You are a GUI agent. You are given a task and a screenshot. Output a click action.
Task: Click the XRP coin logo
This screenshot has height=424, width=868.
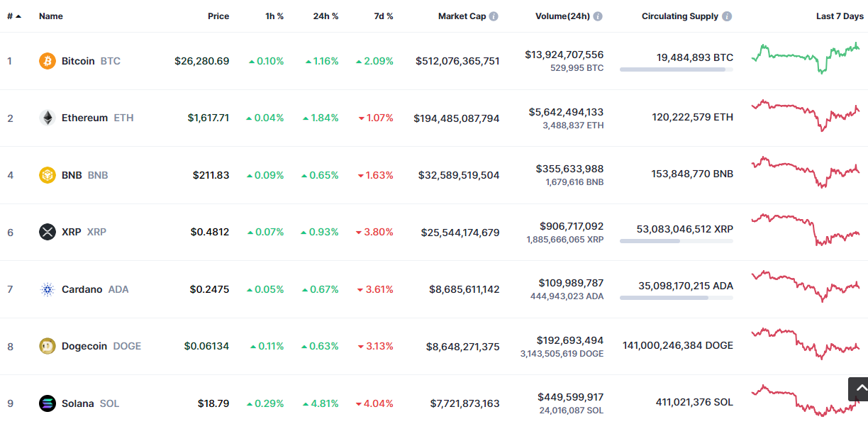click(x=48, y=232)
